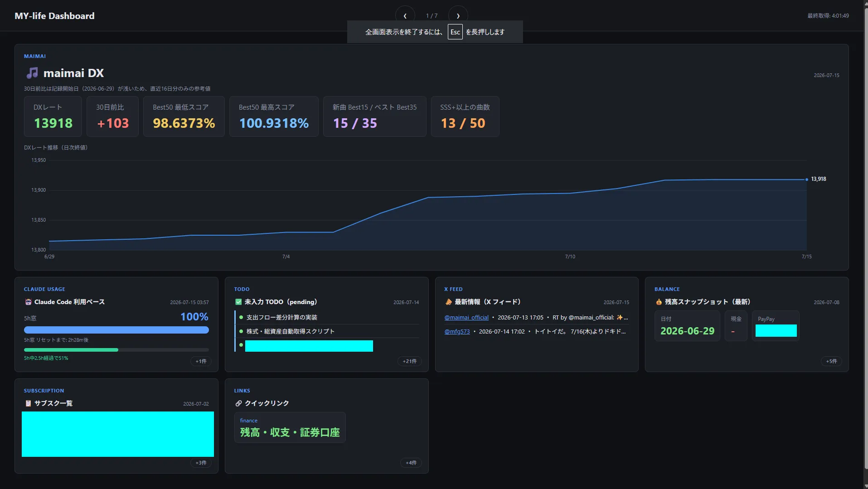The image size is (868, 489).
Task: Click the DXレート推移（日次終値） chart title
Action: (x=56, y=148)
